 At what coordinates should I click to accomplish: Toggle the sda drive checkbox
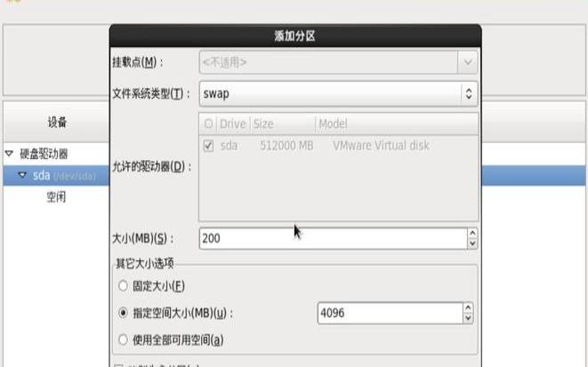(x=208, y=146)
